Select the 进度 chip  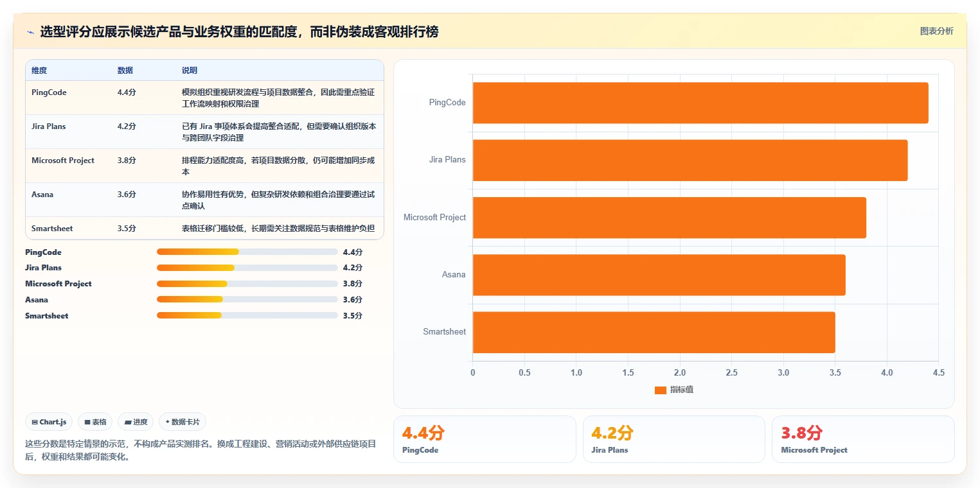pyautogui.click(x=136, y=422)
